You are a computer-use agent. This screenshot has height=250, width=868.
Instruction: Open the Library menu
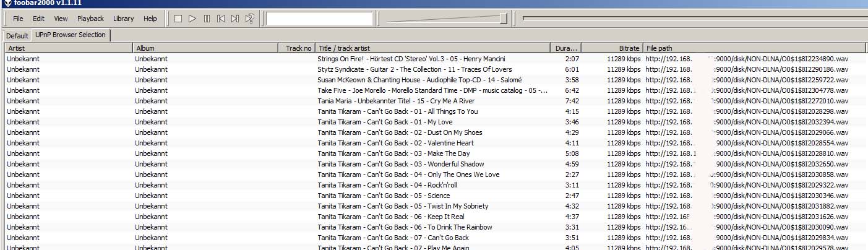click(x=123, y=19)
